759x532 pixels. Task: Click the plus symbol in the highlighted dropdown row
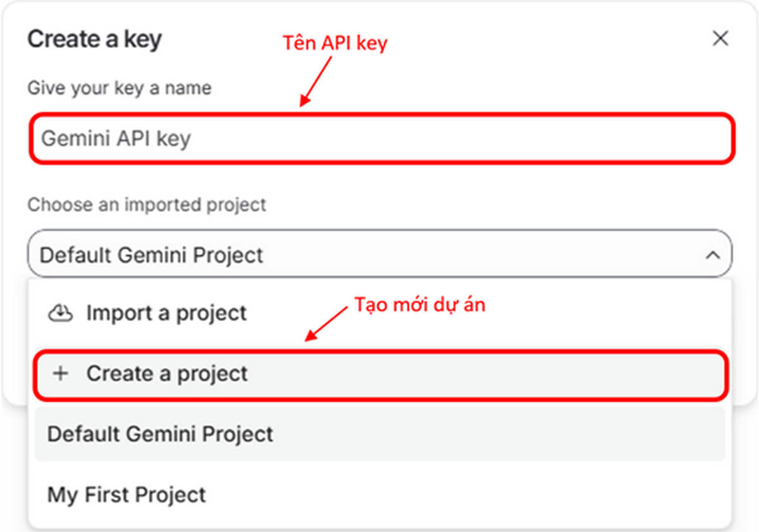pos(60,373)
